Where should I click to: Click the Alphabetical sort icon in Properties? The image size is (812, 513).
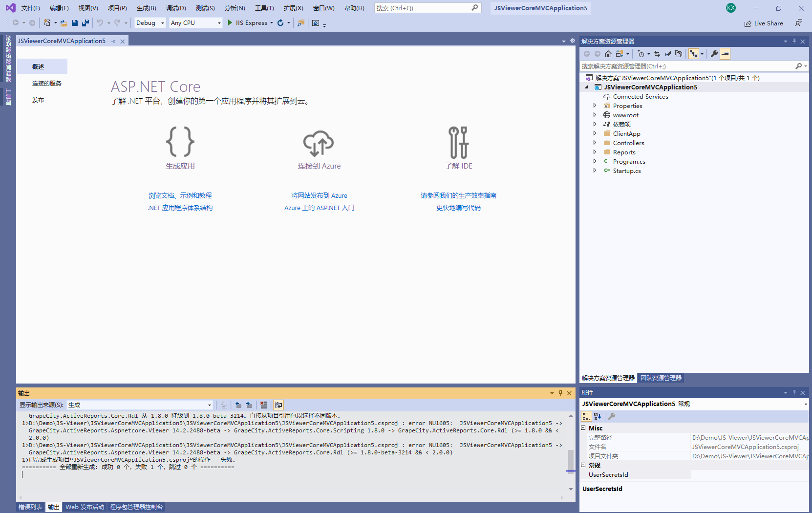coord(598,416)
